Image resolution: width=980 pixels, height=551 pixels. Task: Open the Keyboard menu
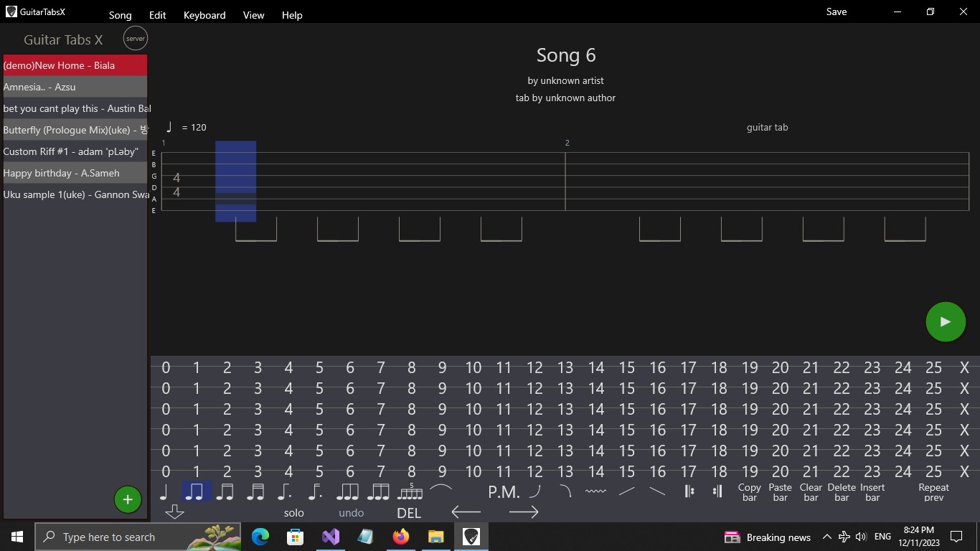tap(204, 14)
